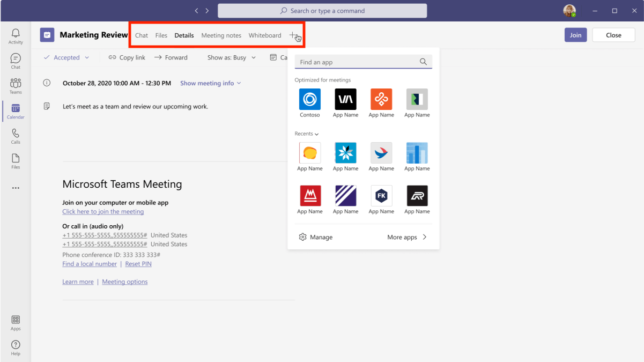This screenshot has width=644, height=362.
Task: Open the user profile avatar
Action: point(569,11)
